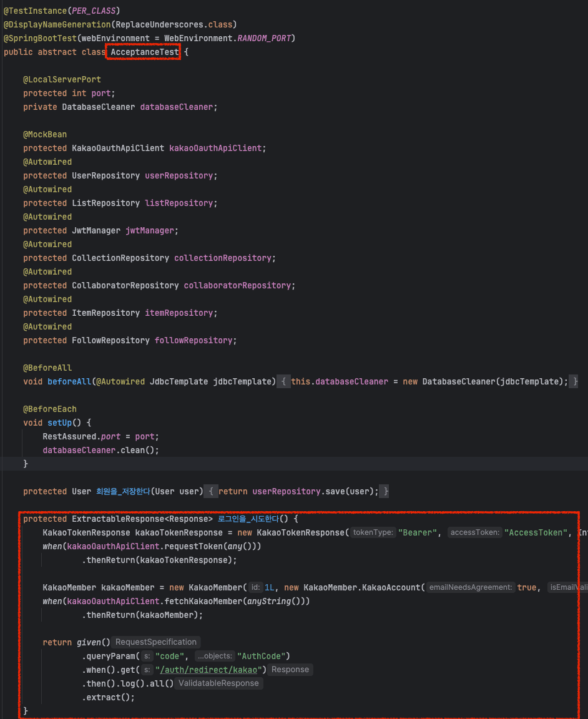Expand the folded 회원을_저장한다 method opening brace
The image size is (588, 719).
coord(210,492)
